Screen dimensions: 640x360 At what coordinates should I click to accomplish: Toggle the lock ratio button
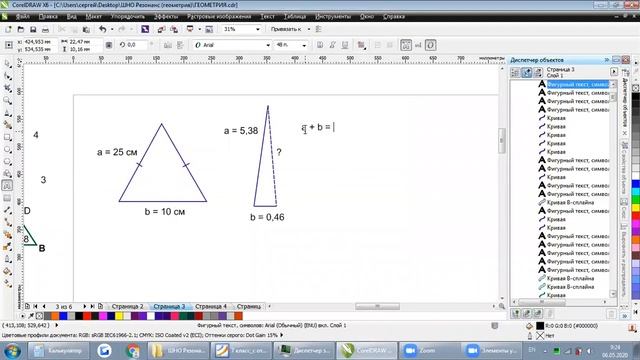[109, 45]
